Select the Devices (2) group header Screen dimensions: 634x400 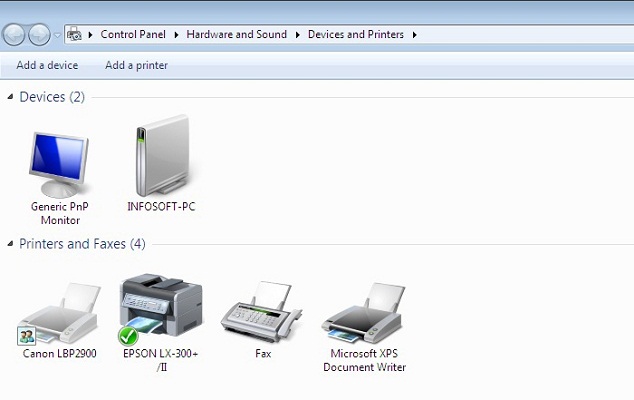click(52, 97)
